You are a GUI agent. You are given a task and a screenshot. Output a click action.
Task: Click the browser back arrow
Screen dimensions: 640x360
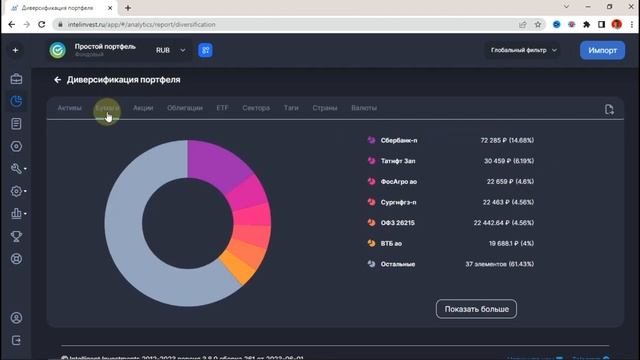pos(11,24)
